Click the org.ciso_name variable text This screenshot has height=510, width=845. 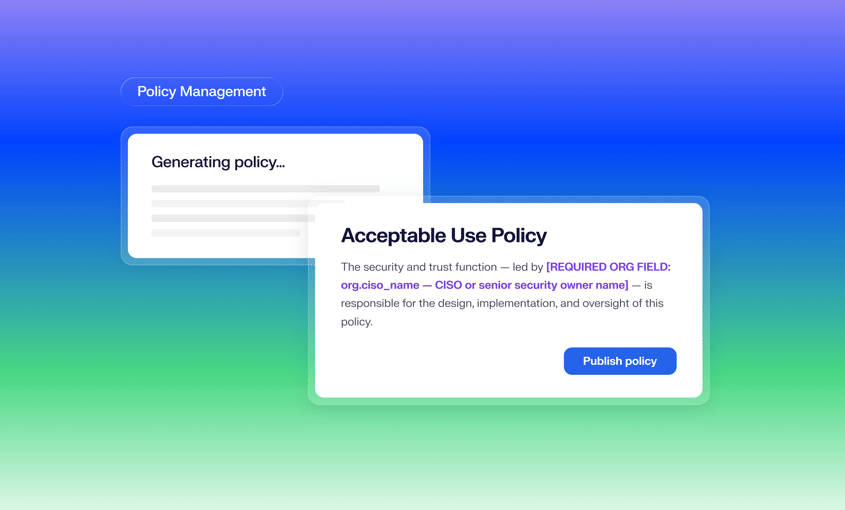pyautogui.click(x=380, y=285)
